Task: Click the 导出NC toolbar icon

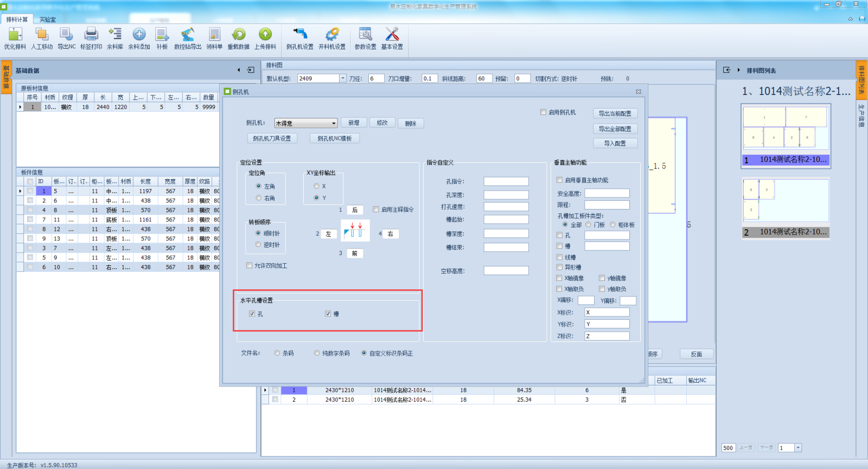Action: click(x=66, y=35)
